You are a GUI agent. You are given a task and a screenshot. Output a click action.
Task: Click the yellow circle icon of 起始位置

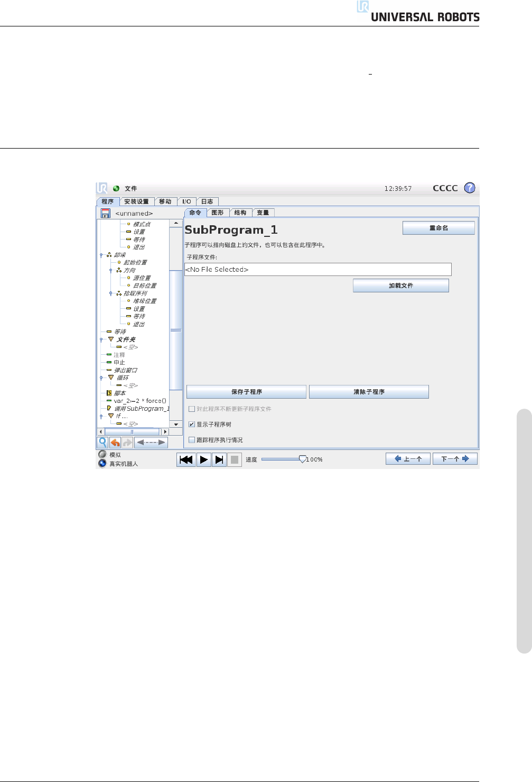(x=119, y=262)
